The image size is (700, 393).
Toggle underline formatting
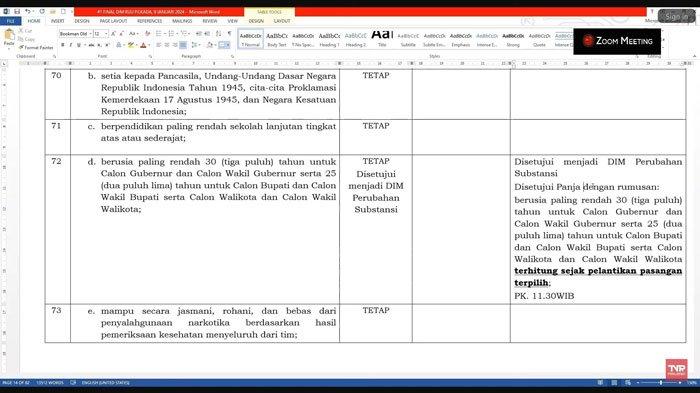coord(79,45)
